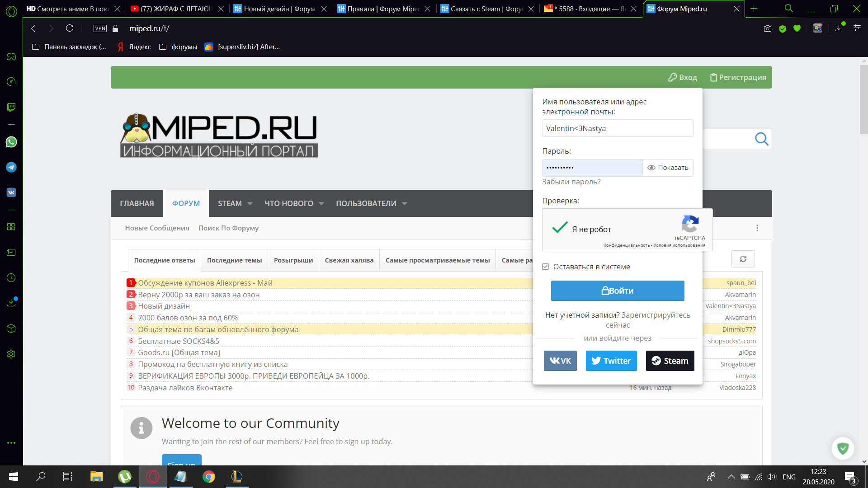The width and height of the screenshot is (868, 488).
Task: Open the navigation three-dots menu
Action: click(x=757, y=228)
